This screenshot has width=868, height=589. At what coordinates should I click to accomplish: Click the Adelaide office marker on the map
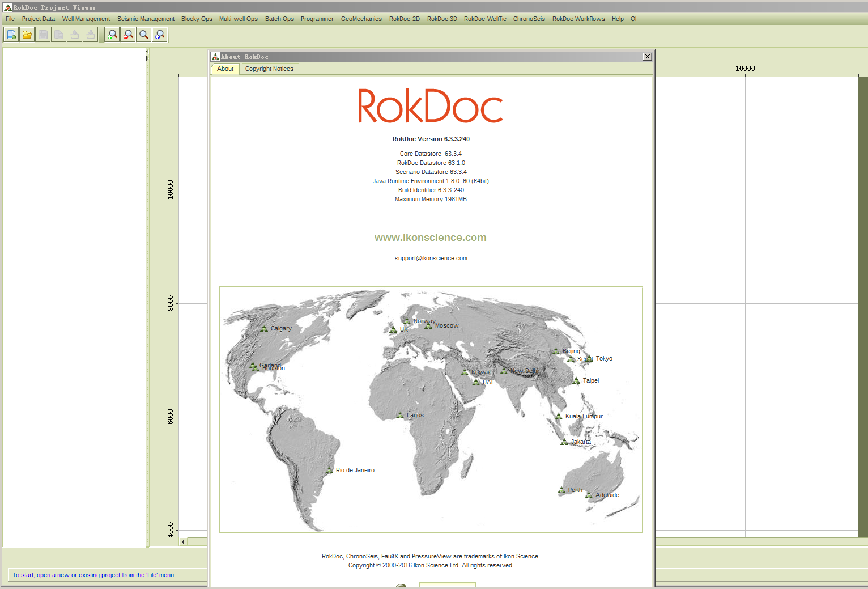(x=589, y=495)
